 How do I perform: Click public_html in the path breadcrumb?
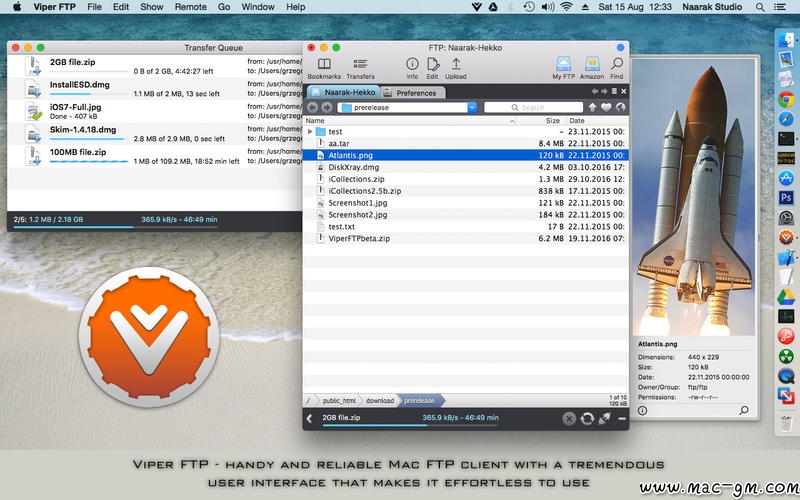coord(339,401)
